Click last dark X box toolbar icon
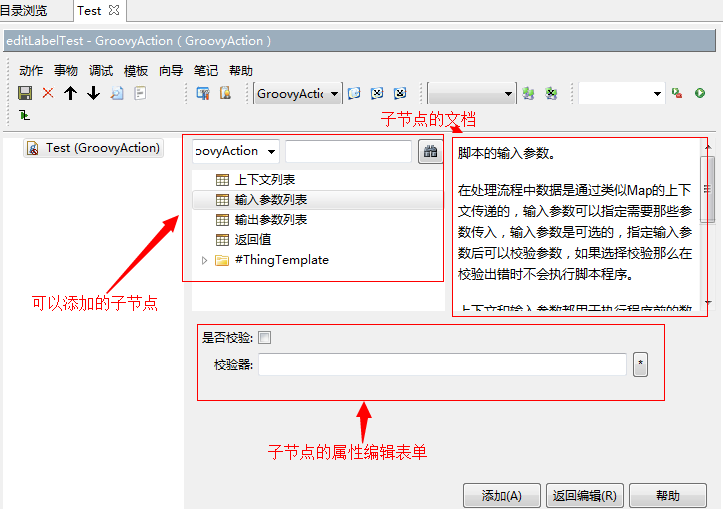 (400, 94)
